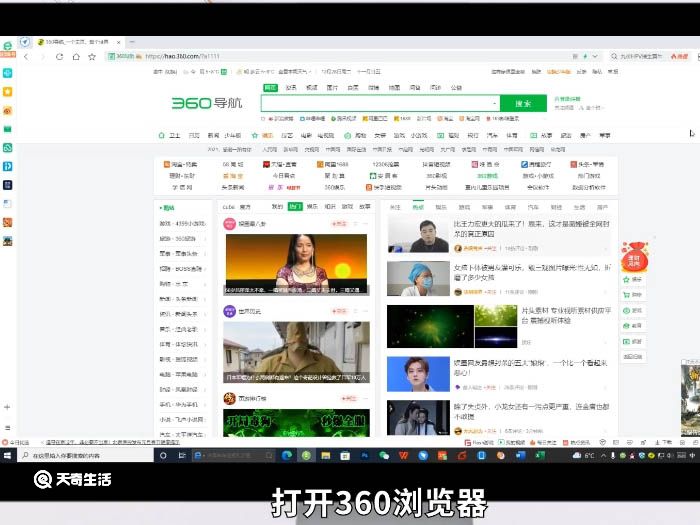Click the green 搜索 button
Screen dimensions: 700x525
click(x=523, y=104)
